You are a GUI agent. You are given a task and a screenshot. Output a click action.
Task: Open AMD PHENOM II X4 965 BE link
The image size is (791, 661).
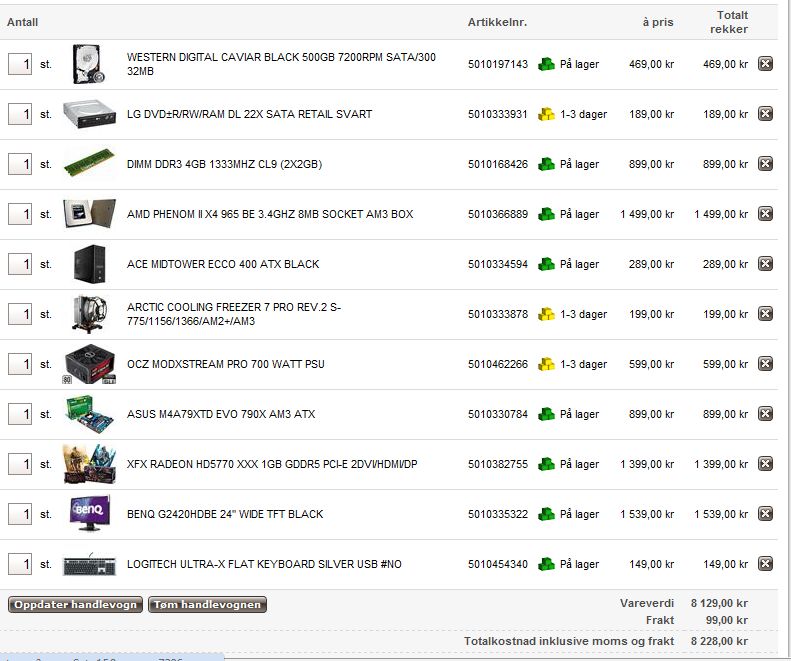[x=270, y=214]
